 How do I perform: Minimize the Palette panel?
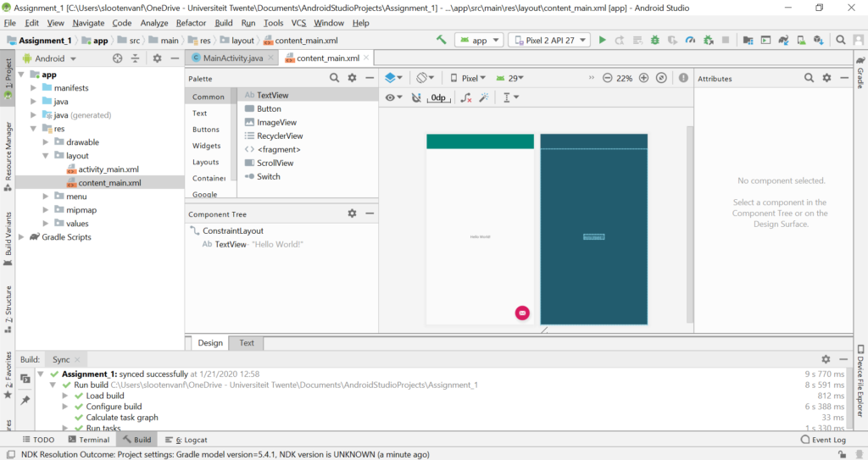[370, 78]
